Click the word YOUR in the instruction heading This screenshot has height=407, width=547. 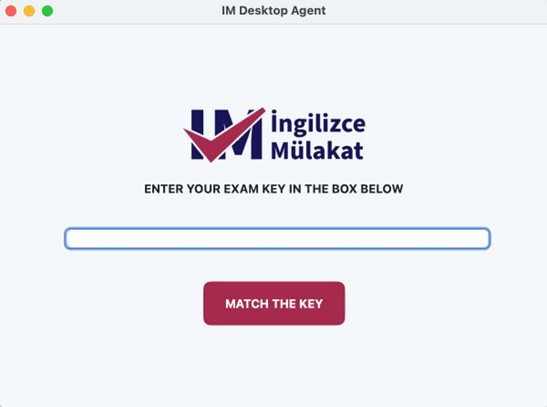204,189
